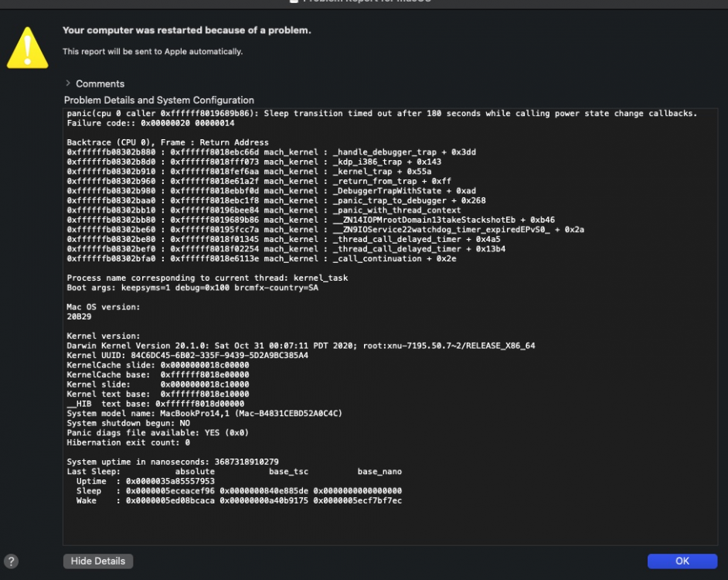Image resolution: width=728 pixels, height=580 pixels.
Task: Click the 'Boot args: keepsyms=1' line
Action: tap(192, 288)
